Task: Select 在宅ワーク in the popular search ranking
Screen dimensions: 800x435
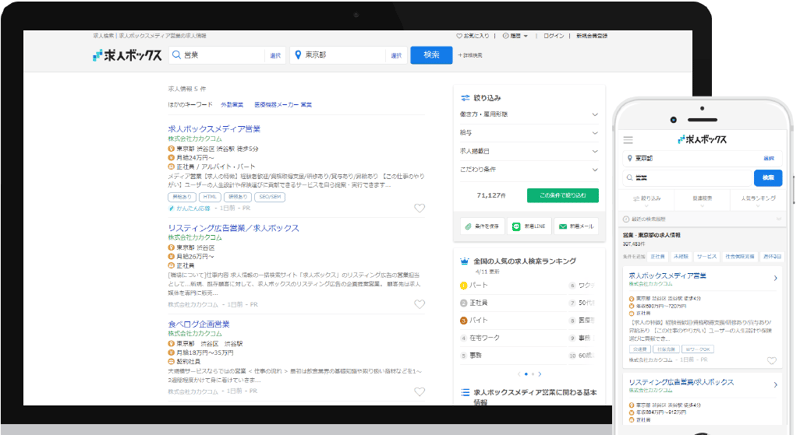Action: 484,338
